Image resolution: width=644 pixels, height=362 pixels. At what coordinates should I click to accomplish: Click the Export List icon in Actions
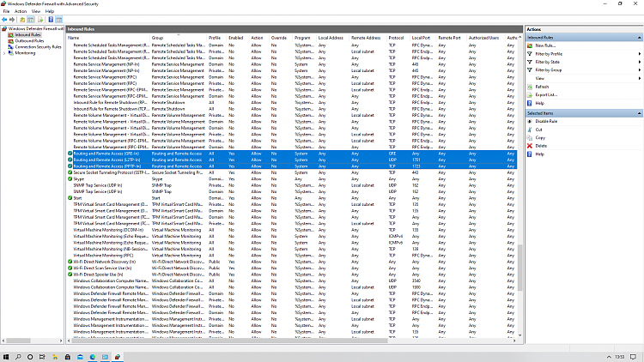click(530, 95)
